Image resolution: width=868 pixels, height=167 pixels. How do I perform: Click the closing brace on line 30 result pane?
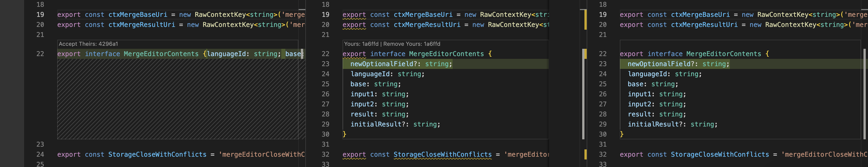click(x=621, y=134)
